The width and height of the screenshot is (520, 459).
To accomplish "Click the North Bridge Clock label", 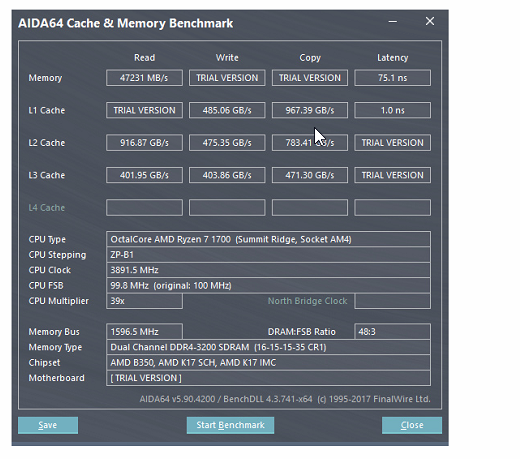I will pos(307,301).
